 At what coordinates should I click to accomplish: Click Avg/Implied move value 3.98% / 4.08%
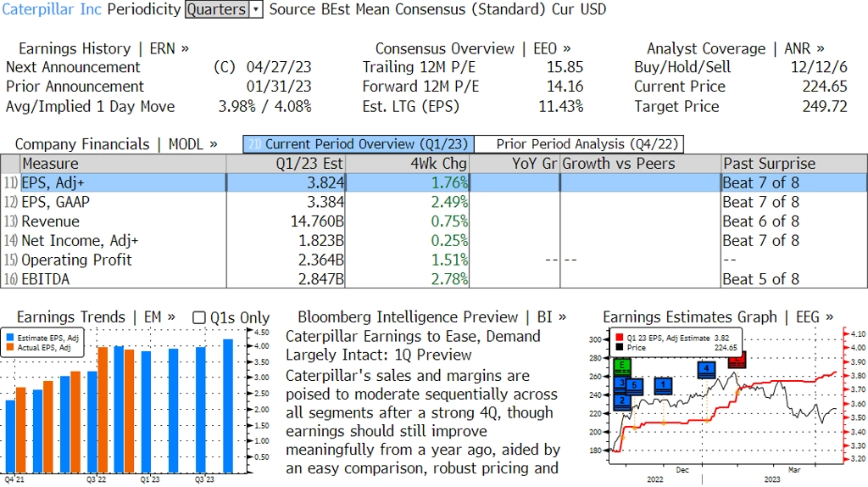264,106
